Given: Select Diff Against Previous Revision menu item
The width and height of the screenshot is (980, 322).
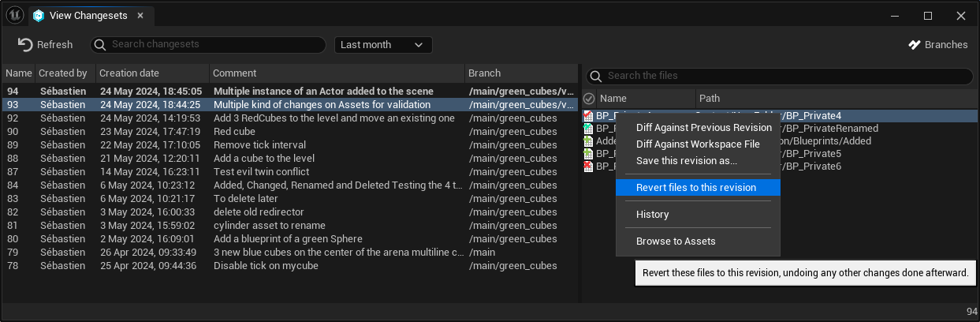Looking at the screenshot, I should coord(703,128).
